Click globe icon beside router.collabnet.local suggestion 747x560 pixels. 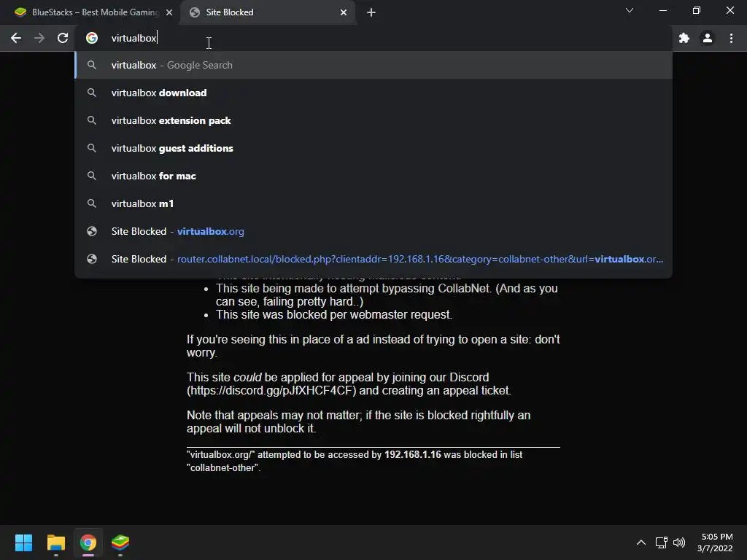92,259
